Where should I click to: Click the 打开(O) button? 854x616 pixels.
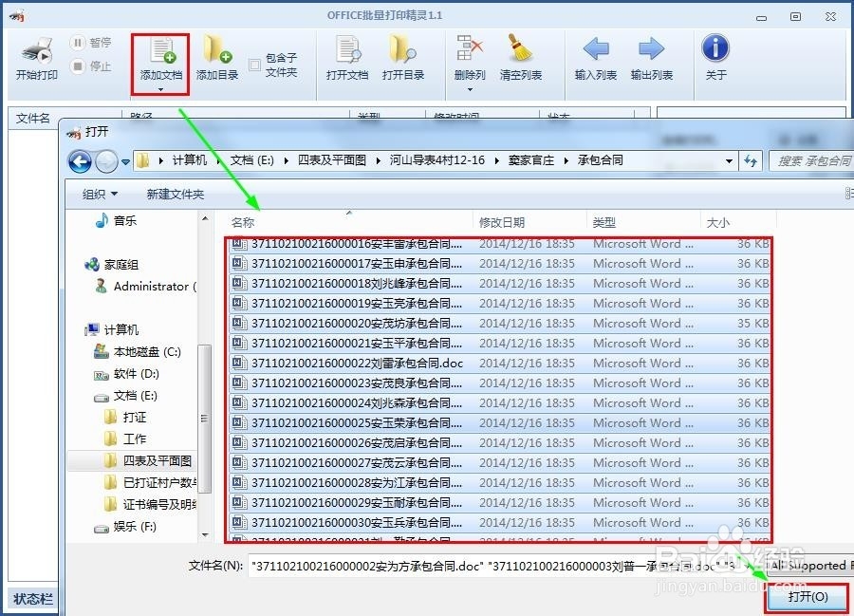point(808,597)
